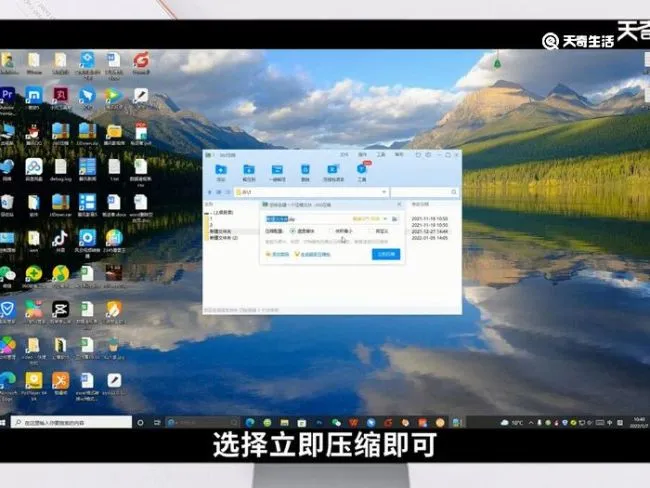
Task: Open the 操作 menu in 360压缩
Action: click(x=362, y=155)
